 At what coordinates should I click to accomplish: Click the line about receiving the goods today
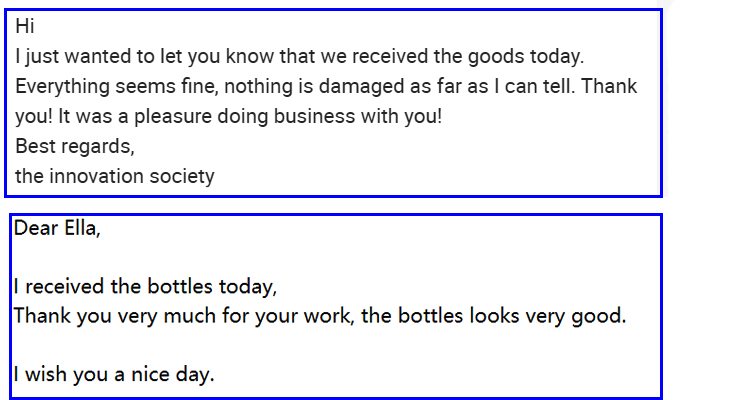pos(299,57)
